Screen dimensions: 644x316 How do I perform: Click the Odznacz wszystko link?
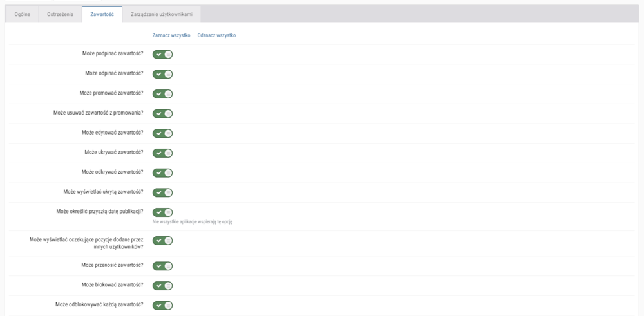216,35
